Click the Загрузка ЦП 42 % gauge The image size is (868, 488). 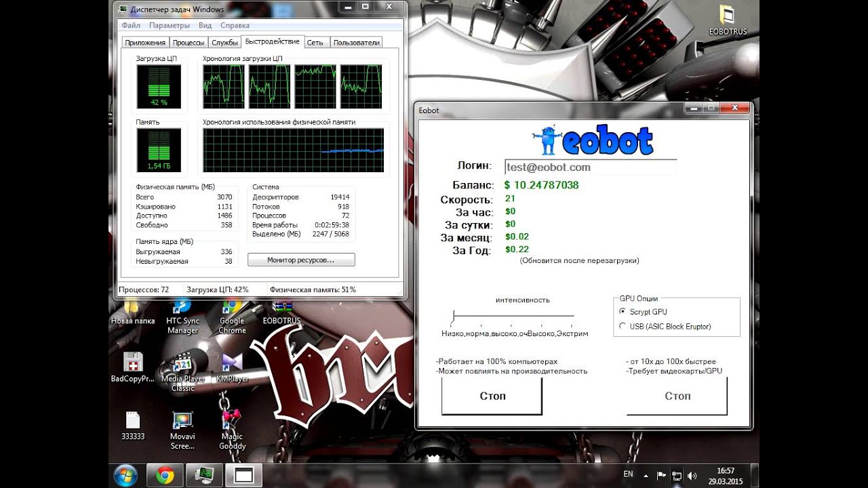pos(159,87)
